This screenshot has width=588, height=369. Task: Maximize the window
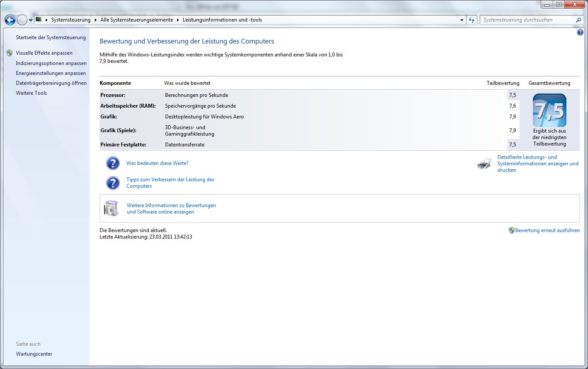(x=559, y=4)
